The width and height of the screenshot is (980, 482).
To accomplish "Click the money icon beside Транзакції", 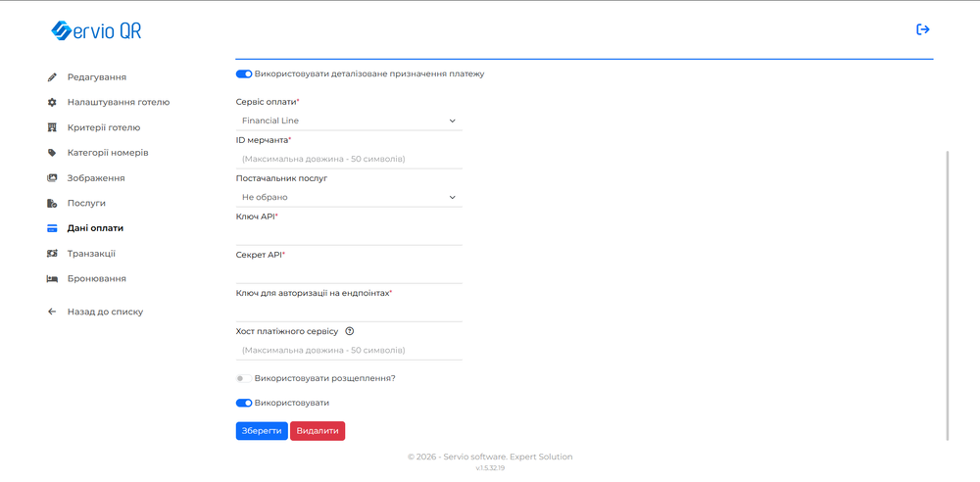I will 53,254.
